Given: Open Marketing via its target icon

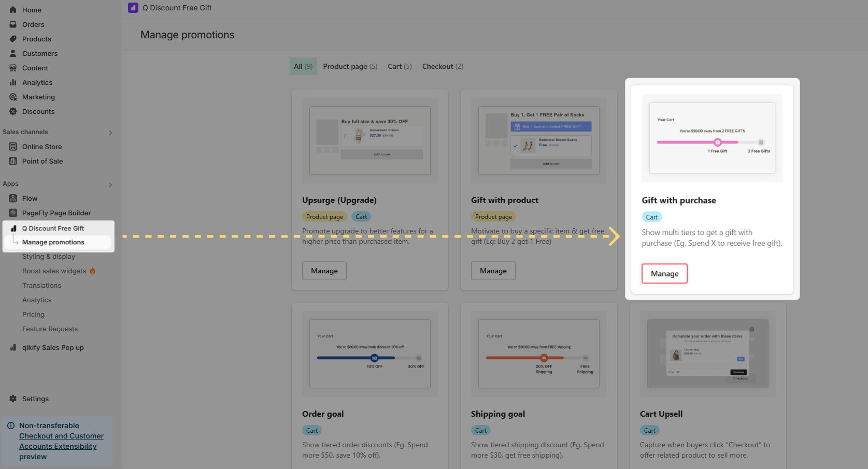Looking at the screenshot, I should (13, 97).
